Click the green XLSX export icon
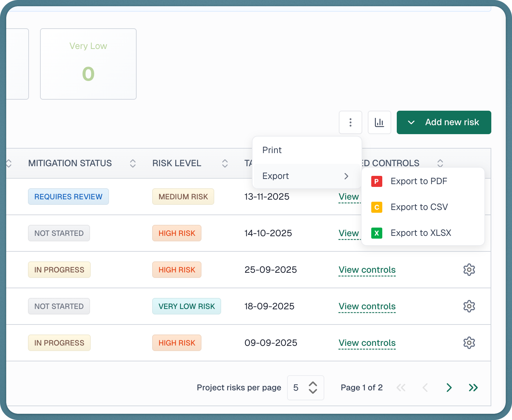Screen dimensions: 512x420 click(x=376, y=233)
